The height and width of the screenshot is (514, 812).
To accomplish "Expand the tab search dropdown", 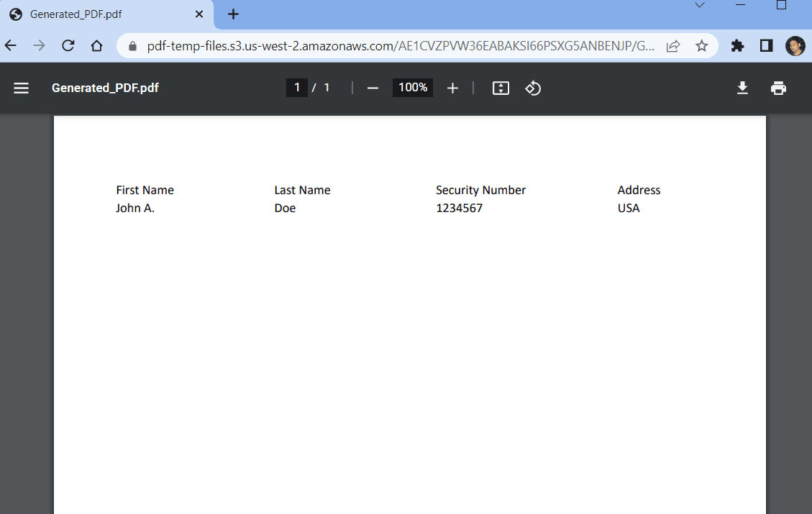I will pyautogui.click(x=699, y=6).
